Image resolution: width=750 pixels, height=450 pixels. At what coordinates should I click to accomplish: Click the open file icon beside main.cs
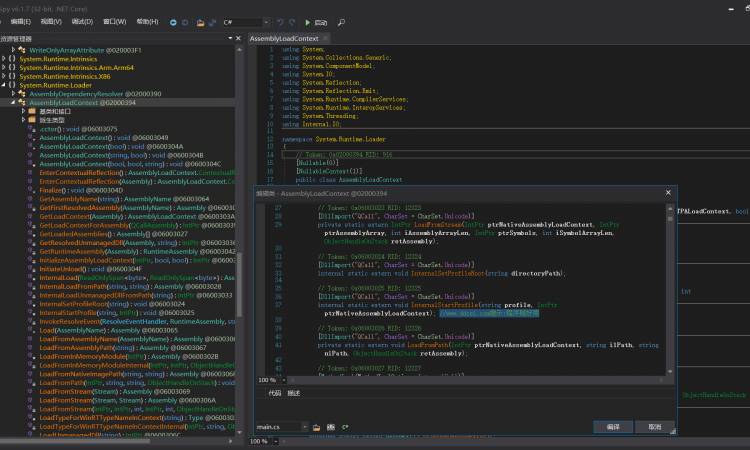click(x=316, y=427)
